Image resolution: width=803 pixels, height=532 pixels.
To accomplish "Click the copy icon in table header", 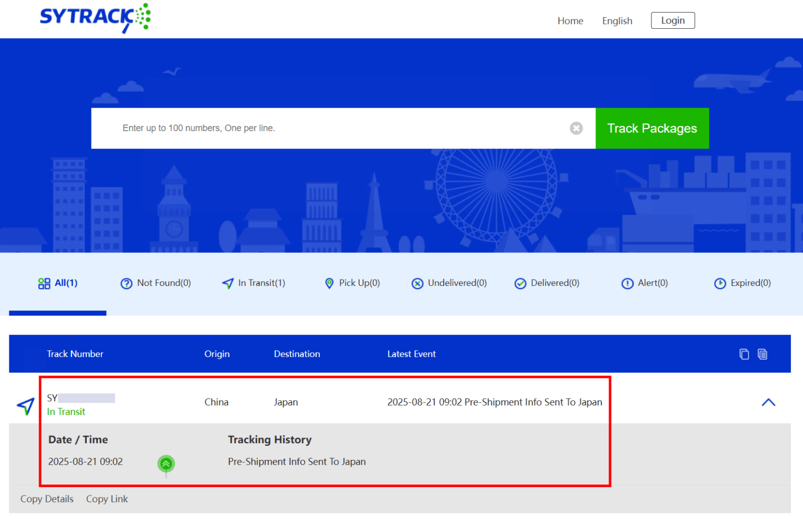I will 744,354.
